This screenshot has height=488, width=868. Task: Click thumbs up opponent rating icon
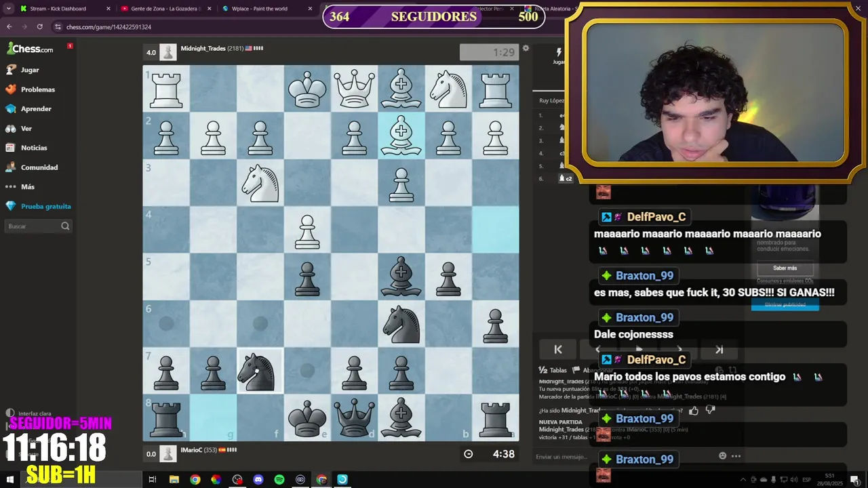pos(693,410)
